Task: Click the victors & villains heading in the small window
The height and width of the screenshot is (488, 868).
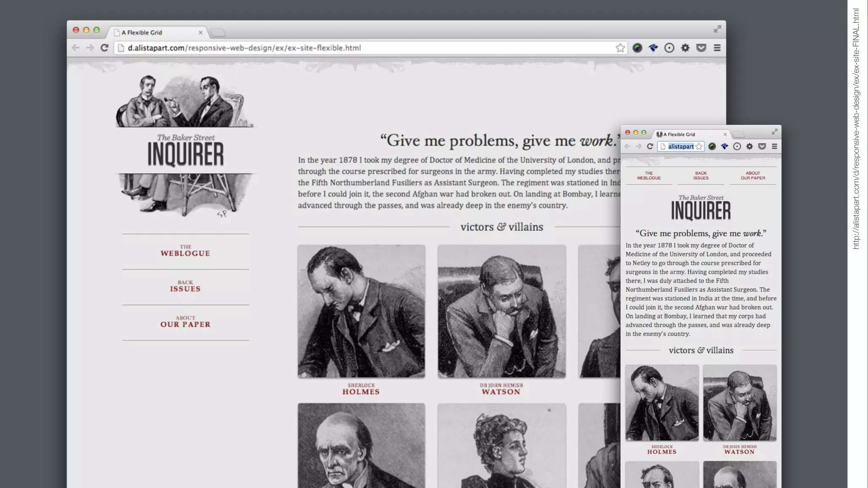Action: click(x=701, y=350)
